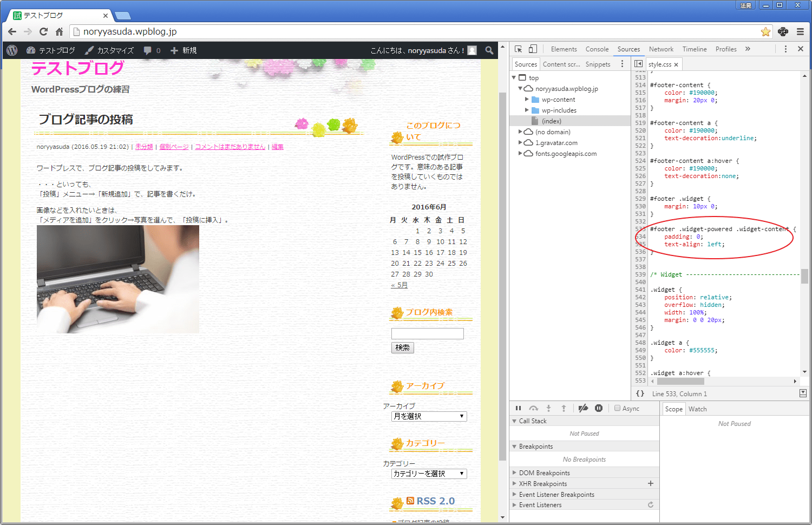The height and width of the screenshot is (525, 812).
Task: Click the 検索 search button
Action: (x=402, y=347)
